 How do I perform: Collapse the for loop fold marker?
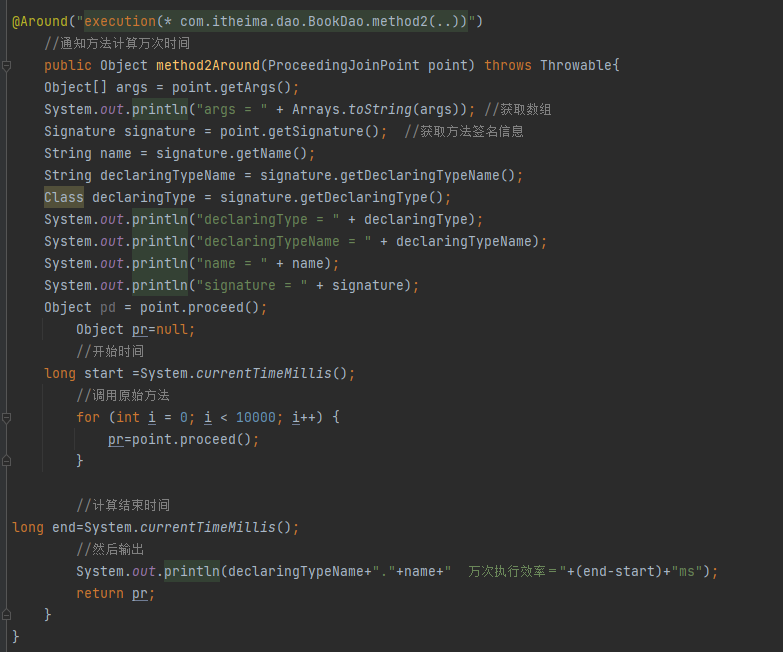click(x=6, y=417)
